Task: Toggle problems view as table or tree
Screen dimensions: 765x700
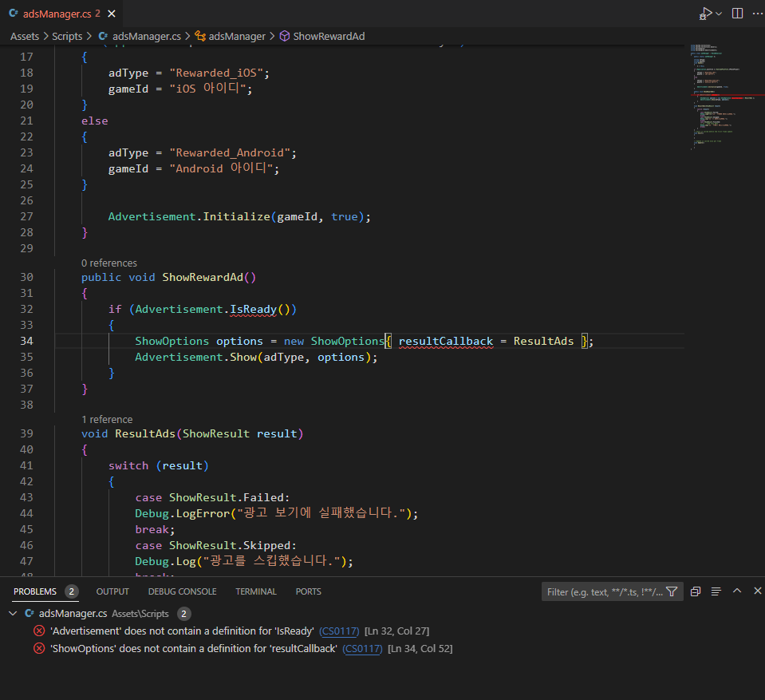Action: tap(716, 591)
